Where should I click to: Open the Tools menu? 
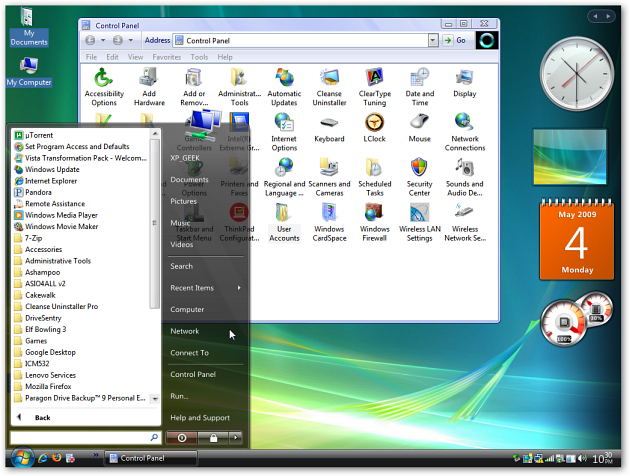click(199, 57)
